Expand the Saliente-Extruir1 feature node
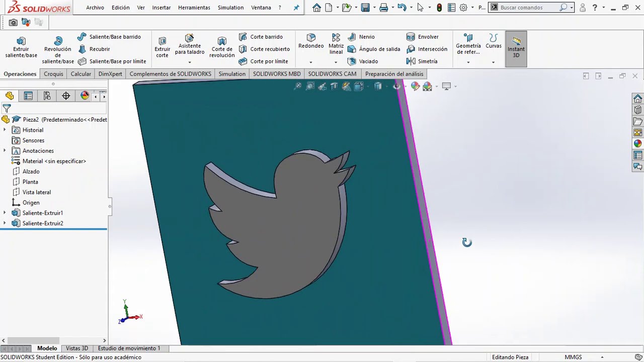 (x=5, y=213)
